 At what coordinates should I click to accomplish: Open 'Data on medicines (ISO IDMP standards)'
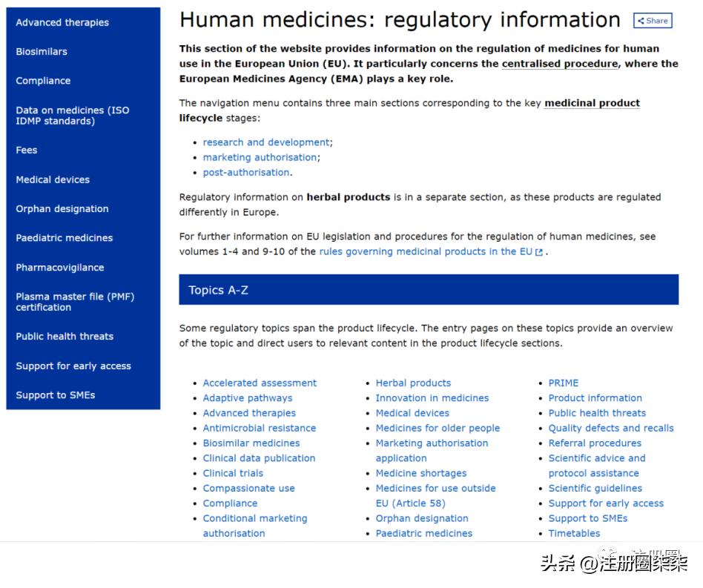point(72,115)
